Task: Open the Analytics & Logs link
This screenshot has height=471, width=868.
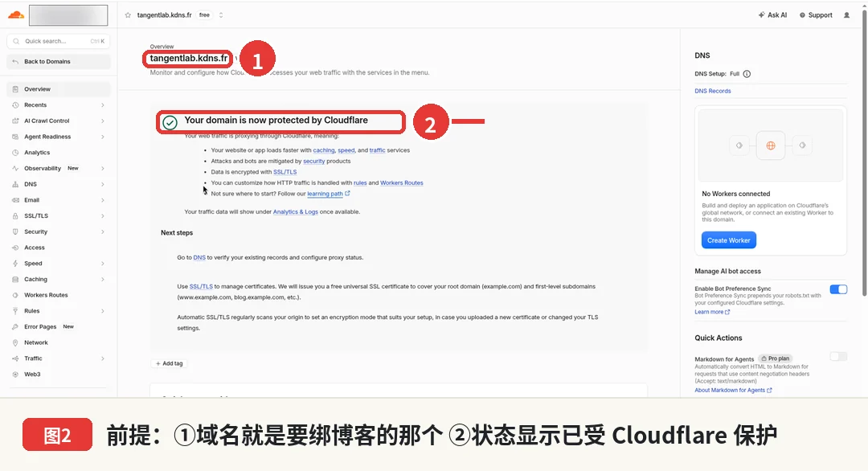Action: click(x=296, y=212)
